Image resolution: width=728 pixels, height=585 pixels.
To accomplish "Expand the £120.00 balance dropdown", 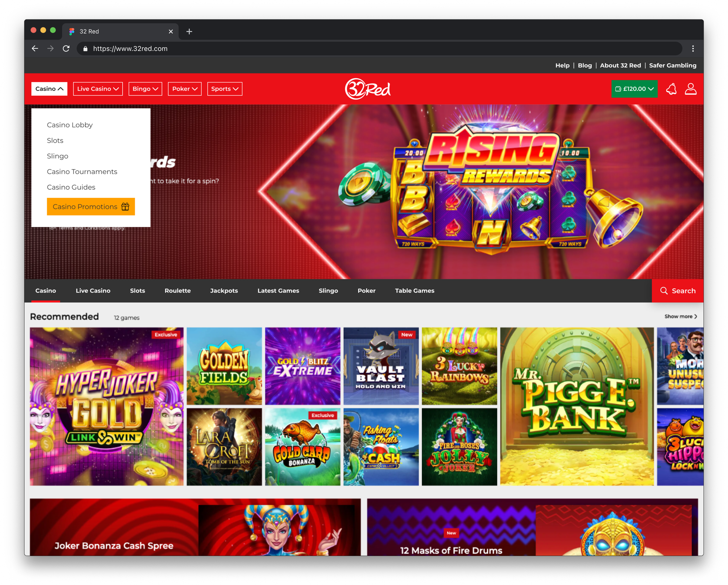I will (x=634, y=89).
